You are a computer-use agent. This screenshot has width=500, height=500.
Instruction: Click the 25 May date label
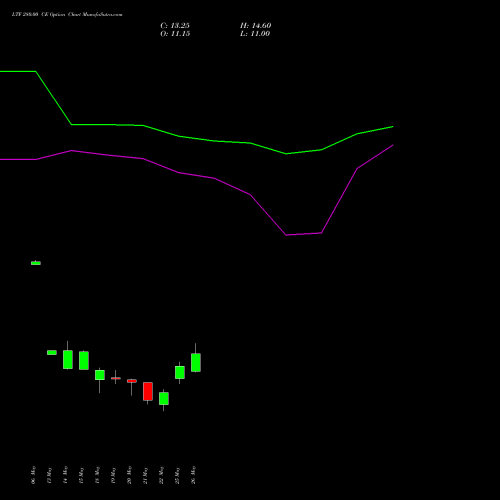click(x=177, y=475)
